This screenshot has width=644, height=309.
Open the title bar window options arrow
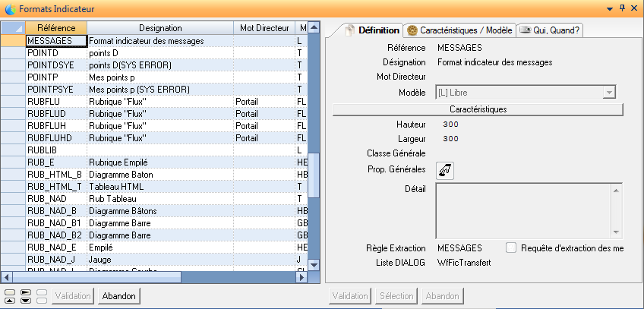click(x=609, y=7)
